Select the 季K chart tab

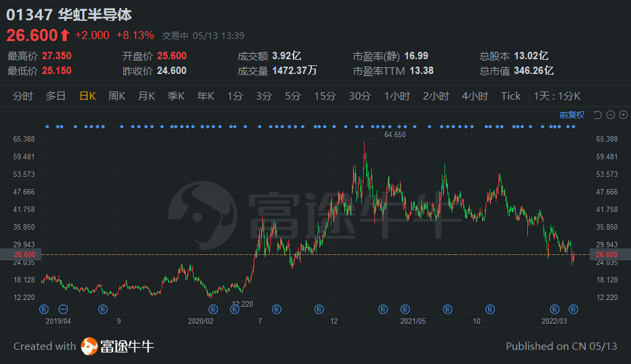pos(176,96)
